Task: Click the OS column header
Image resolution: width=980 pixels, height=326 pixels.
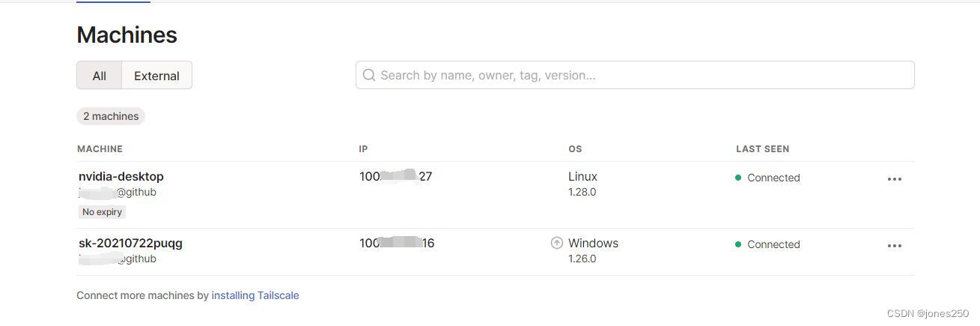Action: click(x=575, y=149)
